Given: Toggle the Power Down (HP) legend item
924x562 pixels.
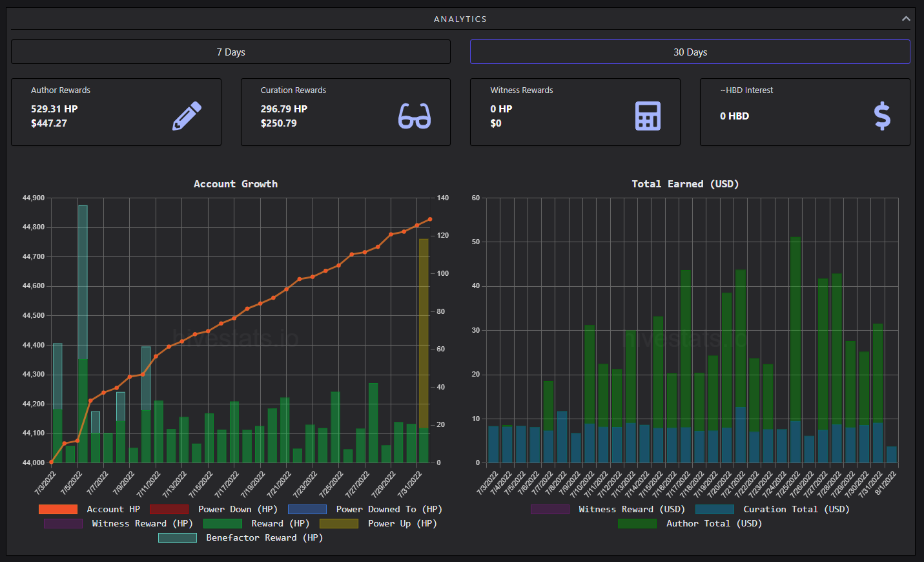Looking at the screenshot, I should (x=213, y=509).
